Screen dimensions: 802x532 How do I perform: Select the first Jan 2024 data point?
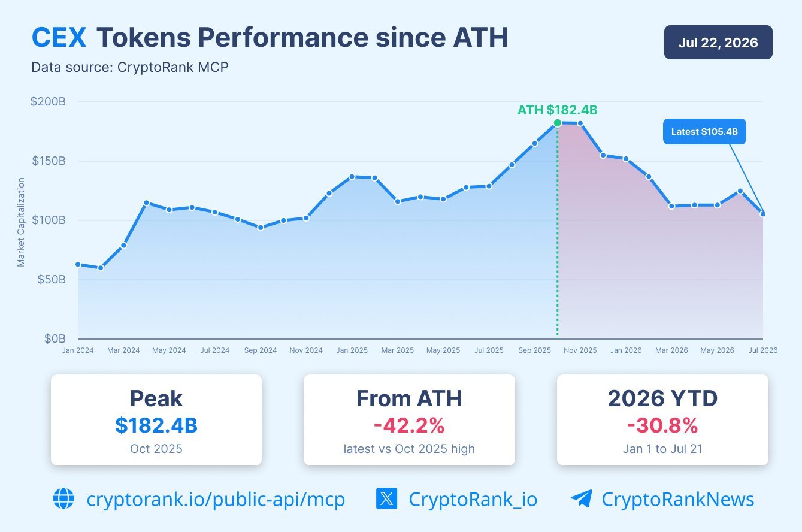coord(78,264)
